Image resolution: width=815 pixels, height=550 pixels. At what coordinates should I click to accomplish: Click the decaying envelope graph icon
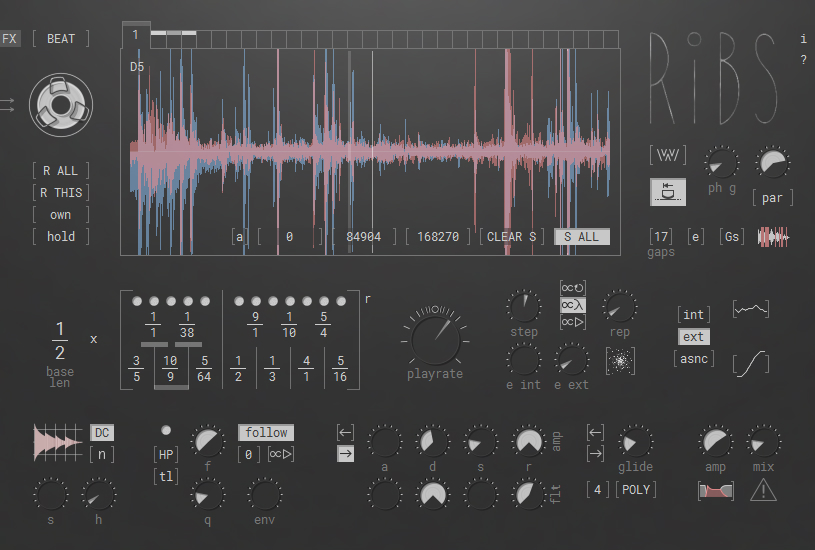click(58, 442)
